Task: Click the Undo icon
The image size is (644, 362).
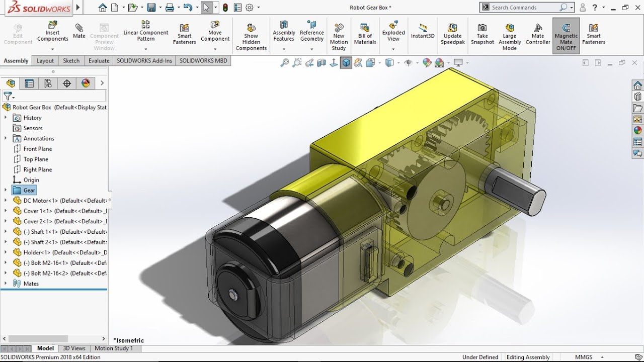Action: (188, 8)
